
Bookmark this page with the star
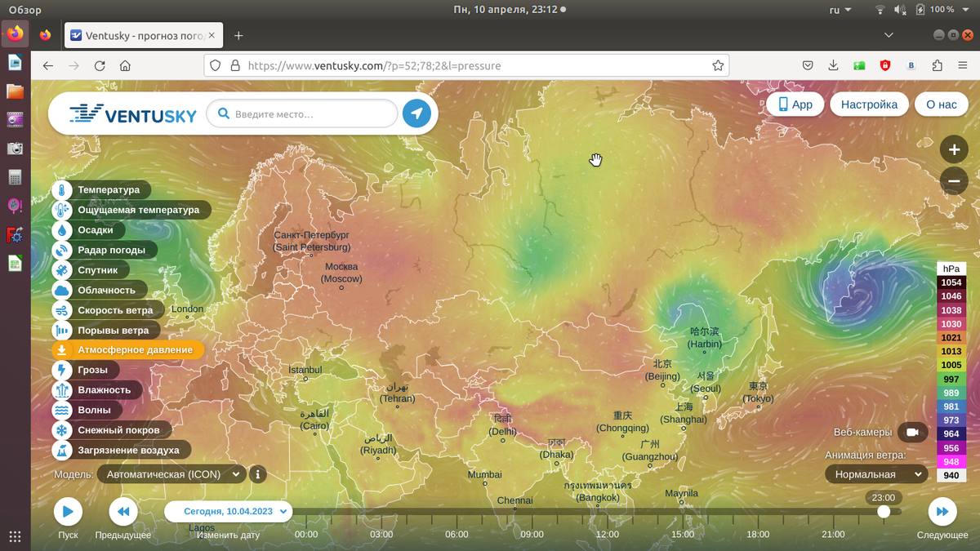click(x=718, y=65)
